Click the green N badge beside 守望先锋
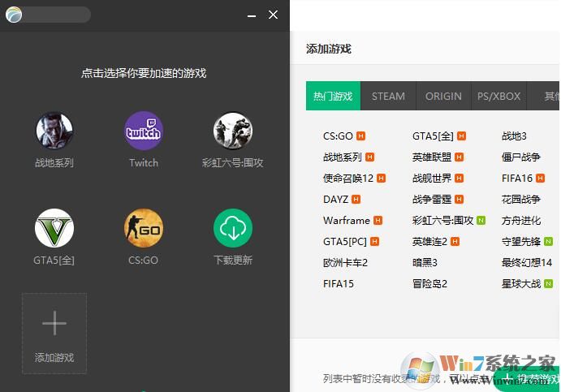 548,241
